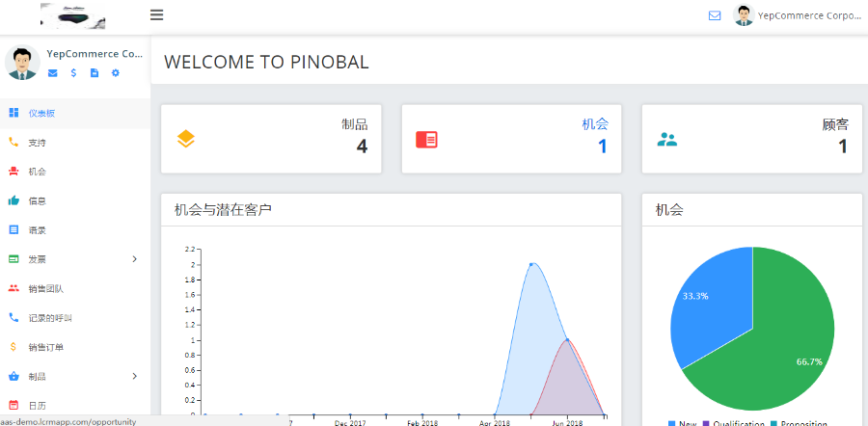Image resolution: width=868 pixels, height=426 pixels.
Task: Expand the 发票 submenu chevron
Action: tap(134, 259)
